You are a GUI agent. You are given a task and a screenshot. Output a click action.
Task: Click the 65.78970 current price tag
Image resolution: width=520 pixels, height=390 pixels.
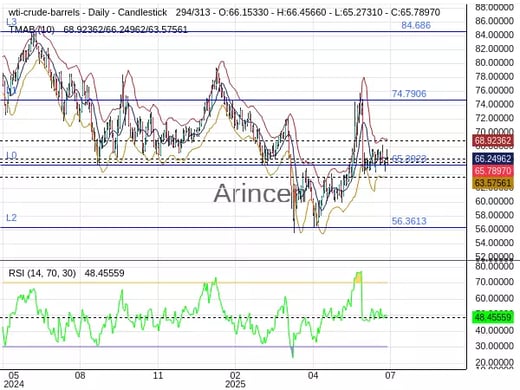[493, 171]
